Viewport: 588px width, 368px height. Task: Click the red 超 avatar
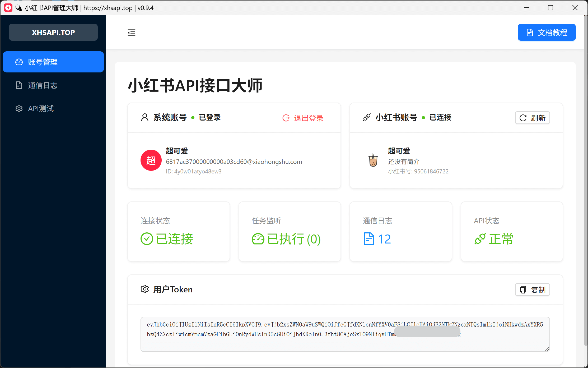pos(151,160)
